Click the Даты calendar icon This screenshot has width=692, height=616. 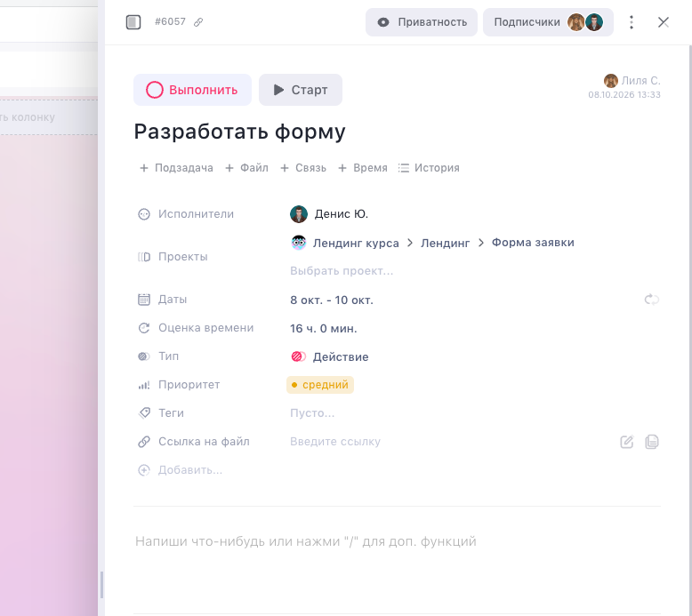[144, 300]
